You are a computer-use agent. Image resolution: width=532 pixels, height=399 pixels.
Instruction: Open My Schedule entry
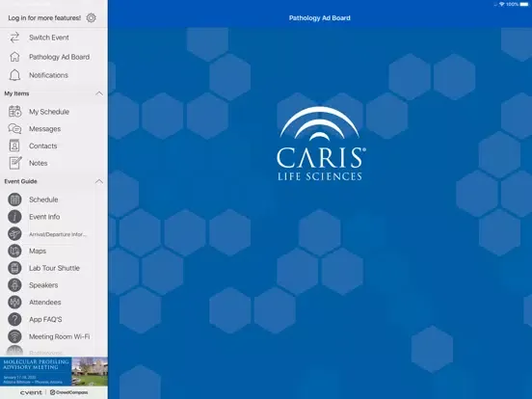(49, 112)
